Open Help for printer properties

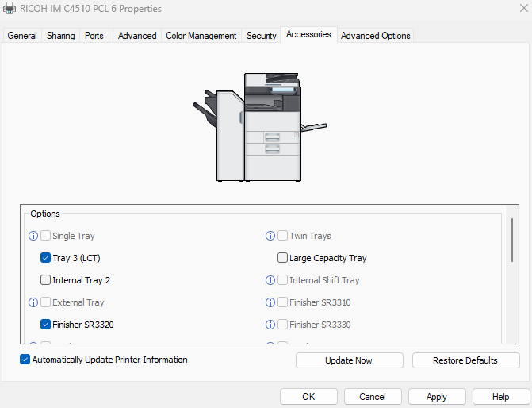(501, 396)
